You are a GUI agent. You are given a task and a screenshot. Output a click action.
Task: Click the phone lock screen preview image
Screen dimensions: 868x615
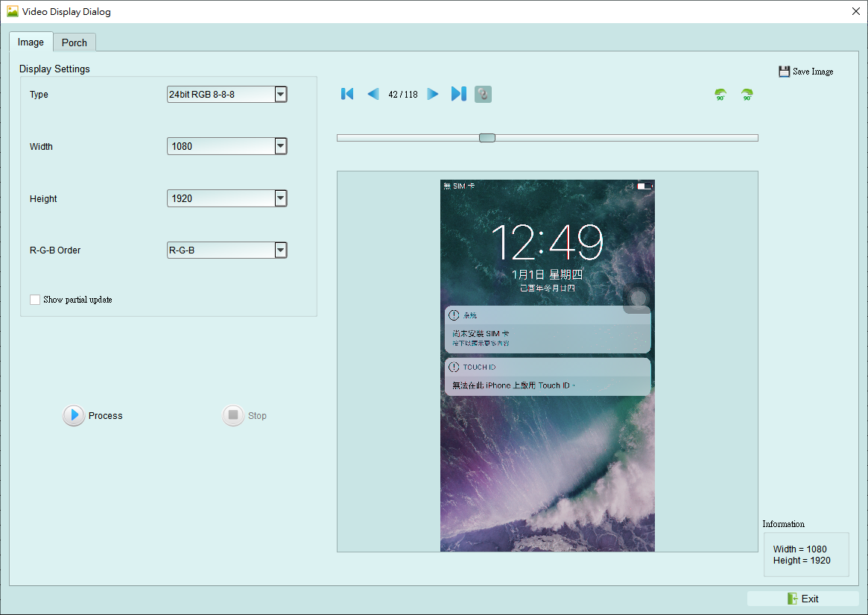(548, 366)
